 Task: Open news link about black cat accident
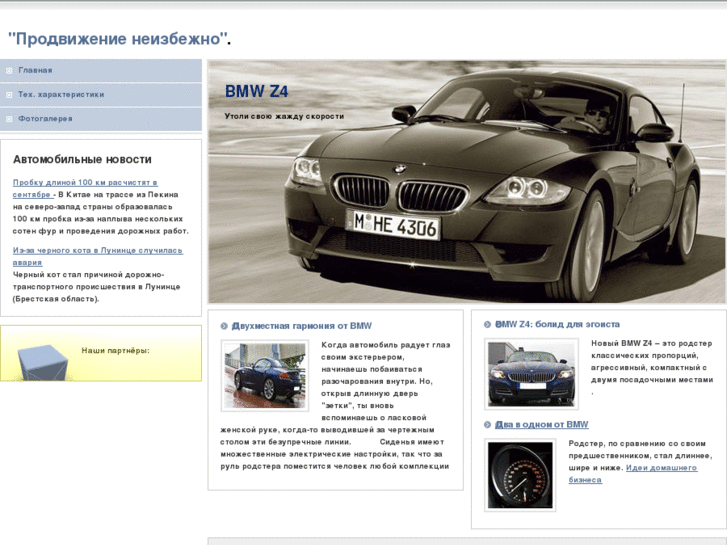[x=97, y=250]
